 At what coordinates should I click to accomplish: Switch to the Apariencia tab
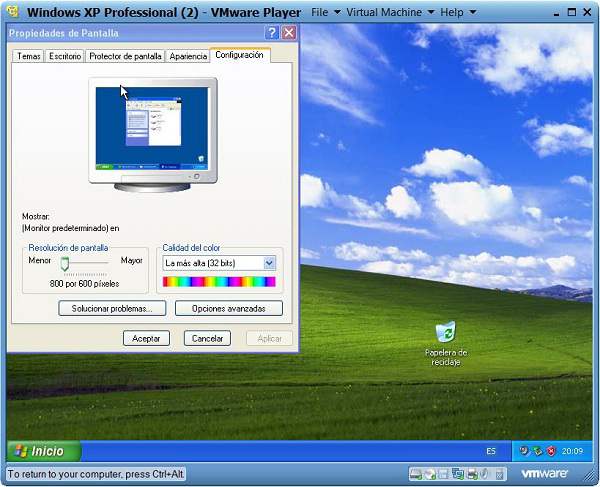[188, 56]
